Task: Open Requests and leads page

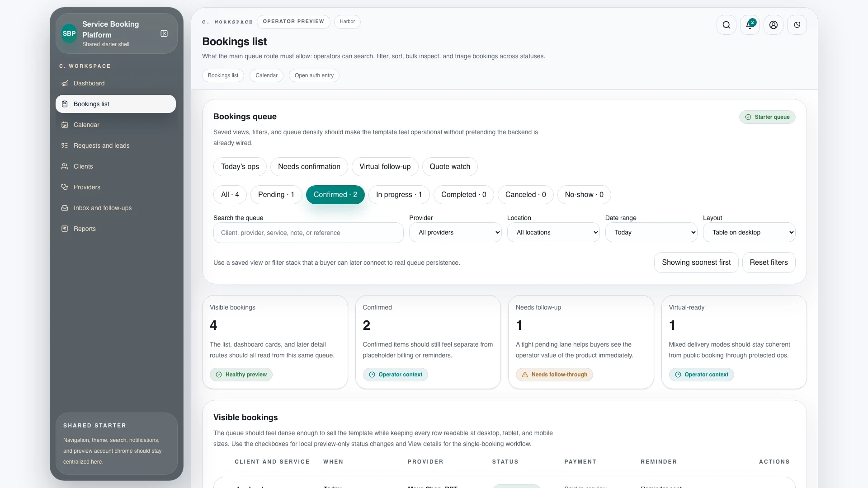Action: pyautogui.click(x=116, y=145)
